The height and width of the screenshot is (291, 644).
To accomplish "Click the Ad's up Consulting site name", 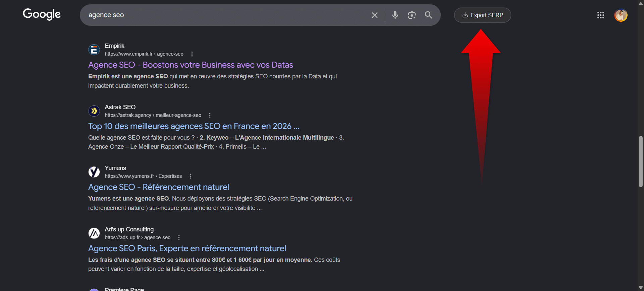I will pyautogui.click(x=129, y=229).
